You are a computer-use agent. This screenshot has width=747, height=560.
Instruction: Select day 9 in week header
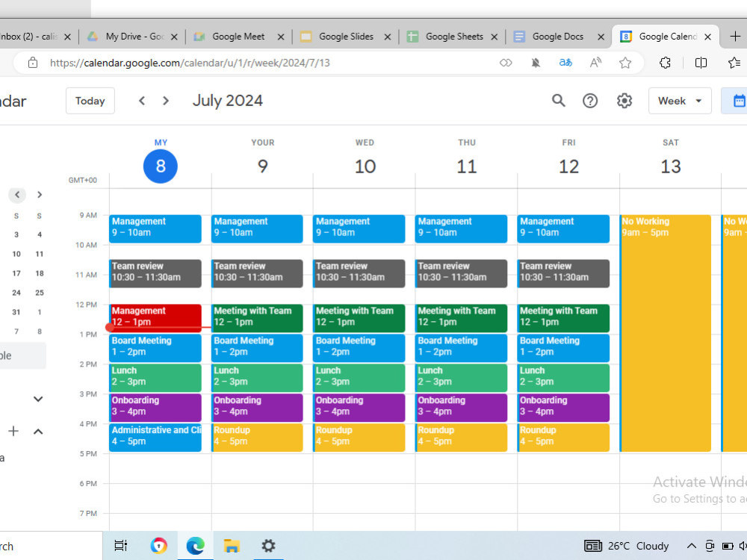pyautogui.click(x=262, y=167)
